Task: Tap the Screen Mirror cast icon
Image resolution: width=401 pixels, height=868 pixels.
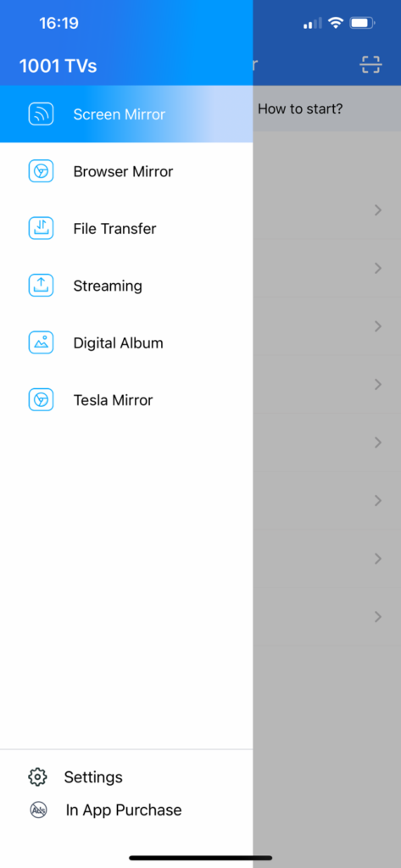Action: [x=41, y=114]
